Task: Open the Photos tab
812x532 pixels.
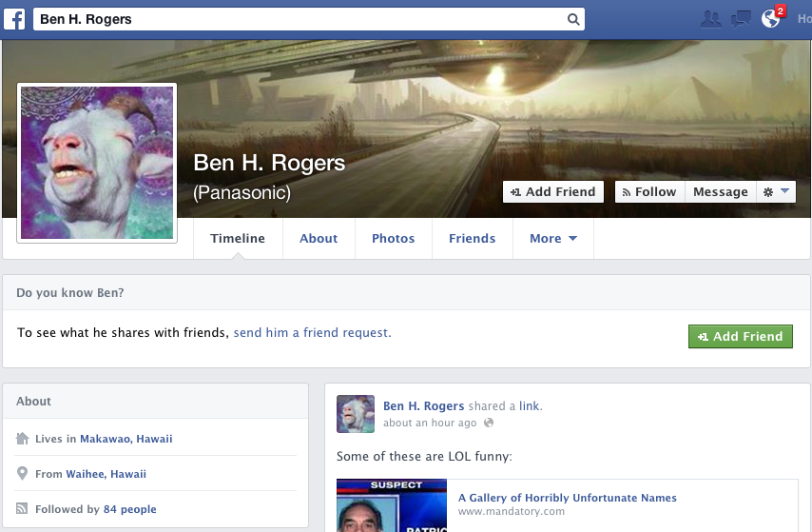Action: [x=393, y=239]
